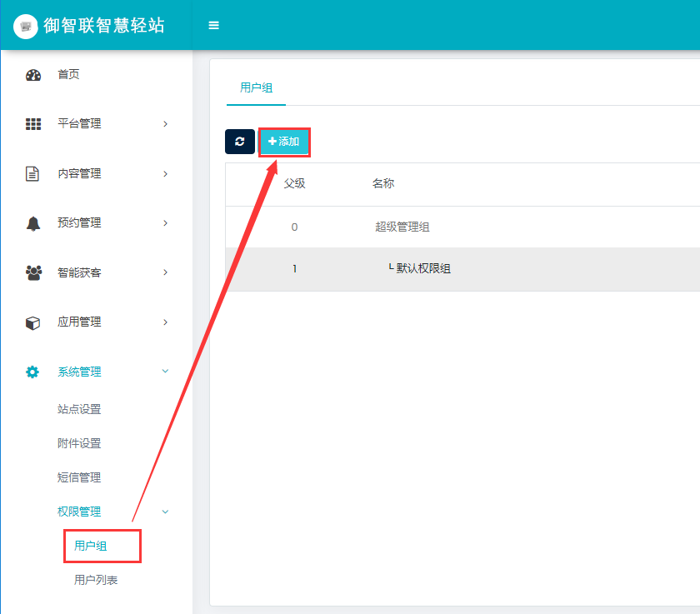Open 站点设置 in the sidebar
Image resolution: width=700 pixels, height=614 pixels.
(79, 409)
